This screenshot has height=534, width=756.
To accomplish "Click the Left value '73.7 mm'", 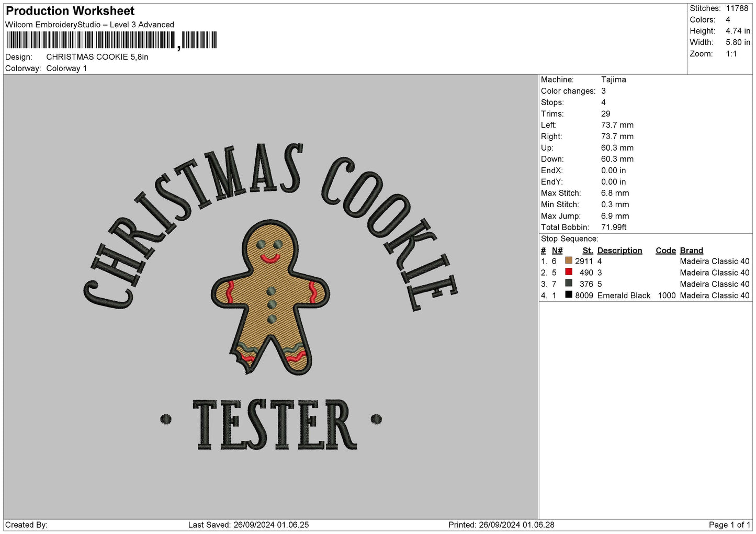I will (617, 125).
